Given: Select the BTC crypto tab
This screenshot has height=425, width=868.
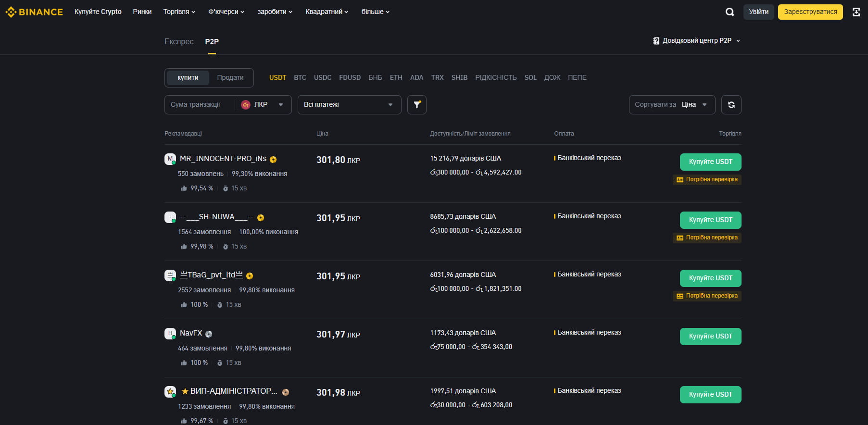Looking at the screenshot, I should click(300, 78).
